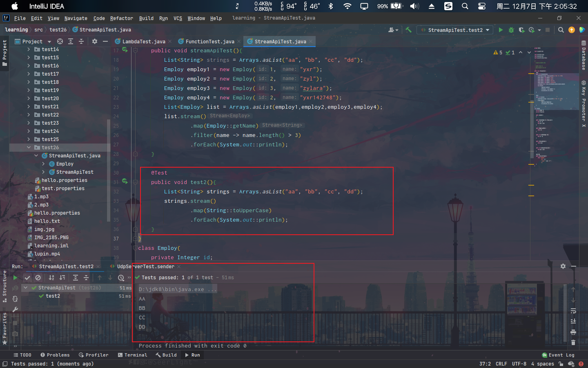
Task: Toggle the Project tool window strip
Action: [4, 53]
